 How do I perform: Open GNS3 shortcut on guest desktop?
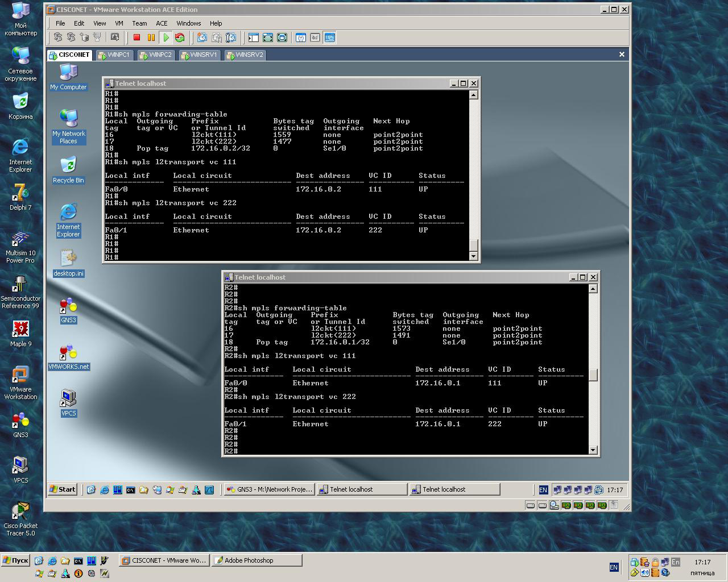click(x=68, y=310)
